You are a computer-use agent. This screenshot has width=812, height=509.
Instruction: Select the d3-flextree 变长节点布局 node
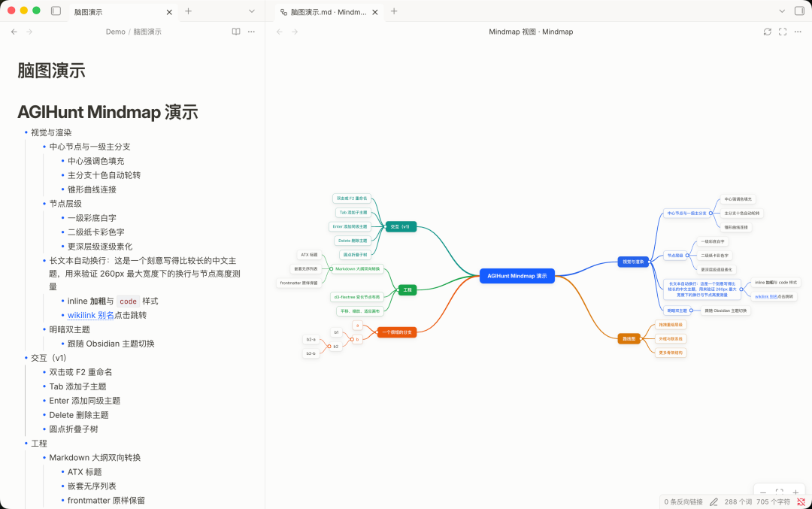tap(357, 297)
